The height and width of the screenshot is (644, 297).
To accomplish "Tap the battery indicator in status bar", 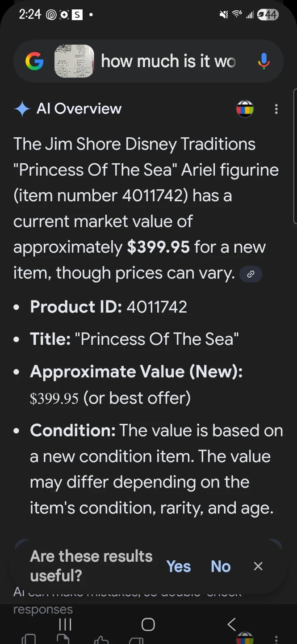I will [x=268, y=15].
